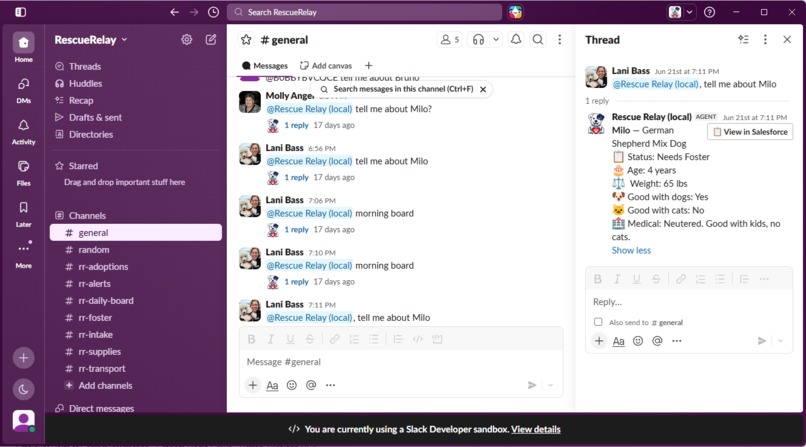Viewport: 806px width, 447px height.
Task: Click View details sandbox link
Action: [x=536, y=429]
